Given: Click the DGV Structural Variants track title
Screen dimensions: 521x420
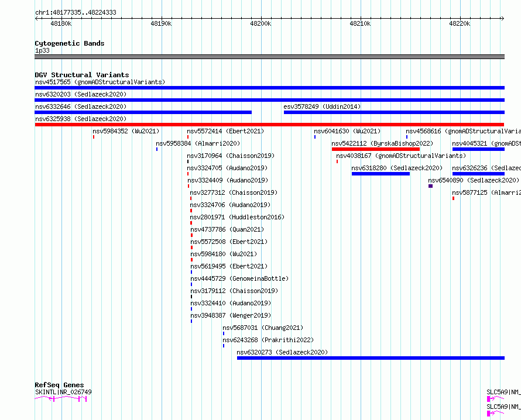Looking at the screenshot, I should point(82,75).
